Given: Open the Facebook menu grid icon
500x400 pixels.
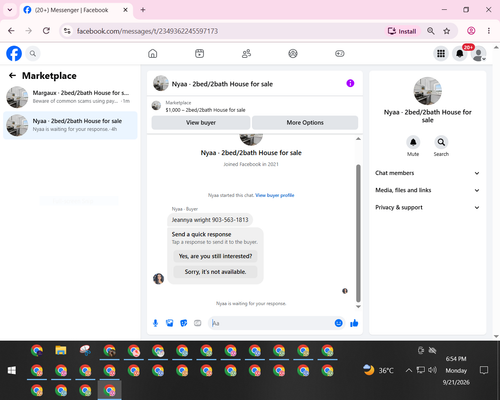Looking at the screenshot, I should click(x=441, y=53).
